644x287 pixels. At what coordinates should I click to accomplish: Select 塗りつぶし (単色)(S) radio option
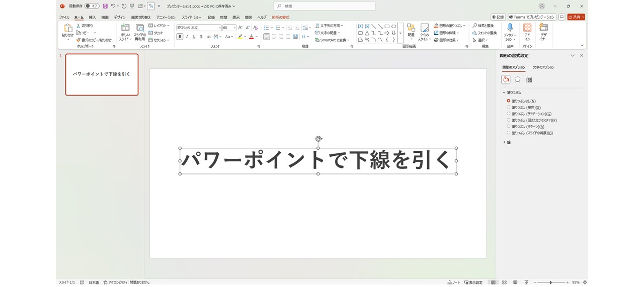point(524,107)
